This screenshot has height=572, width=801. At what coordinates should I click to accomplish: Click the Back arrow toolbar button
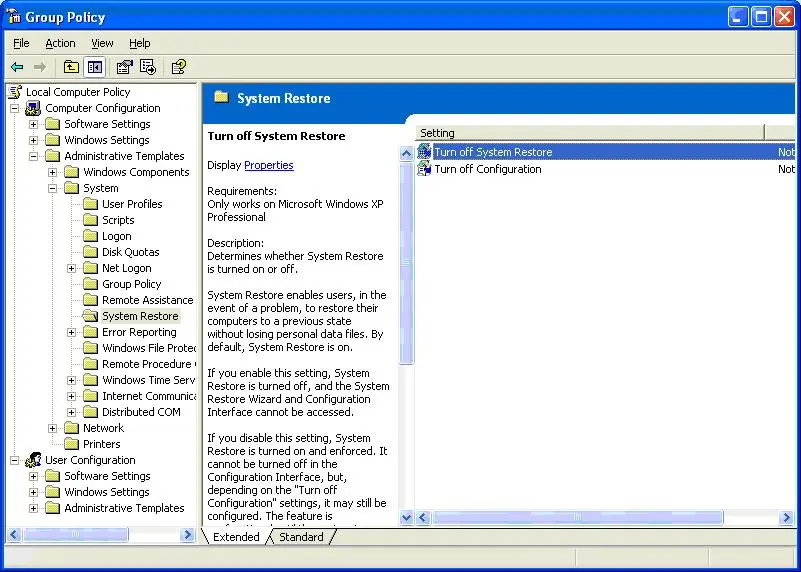[17, 67]
